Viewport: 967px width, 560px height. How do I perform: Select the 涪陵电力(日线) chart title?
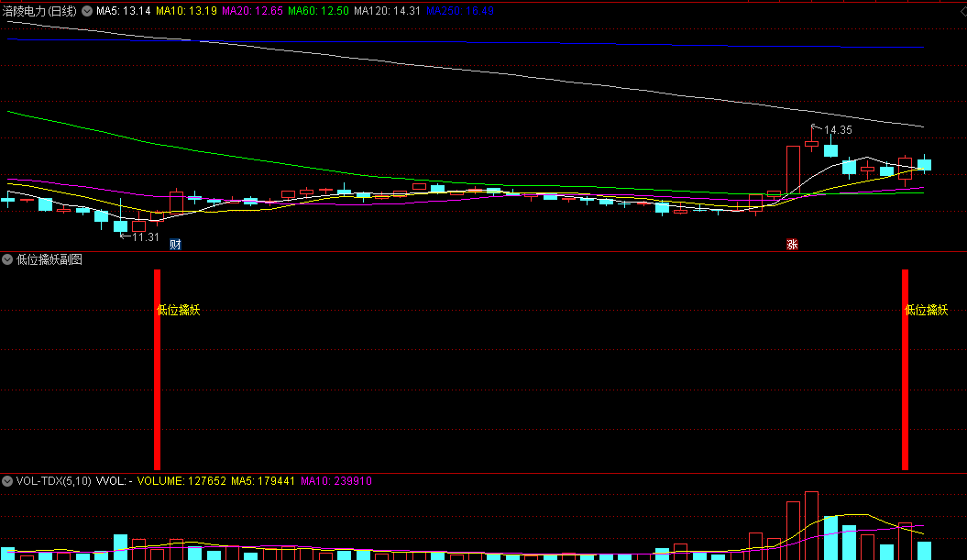[x=39, y=11]
